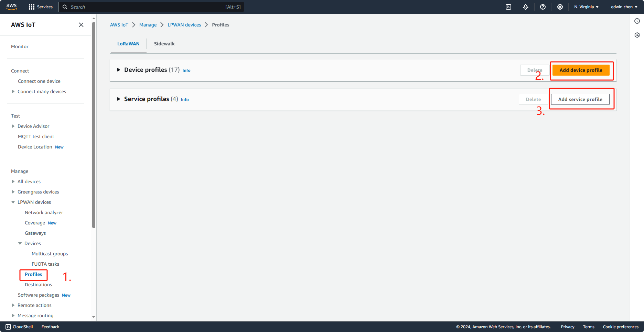Image resolution: width=644 pixels, height=332 pixels.
Task: Click sidebar scroll up arrow
Action: click(x=94, y=18)
